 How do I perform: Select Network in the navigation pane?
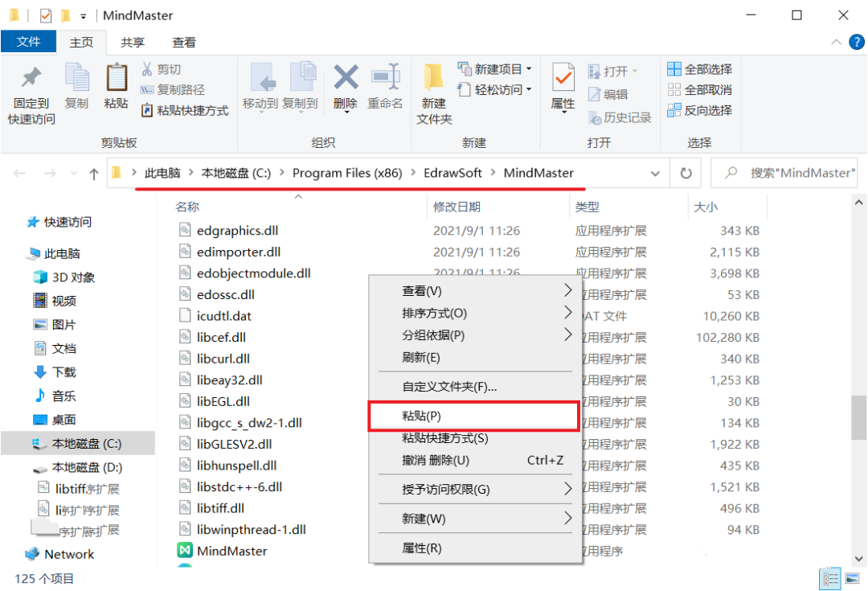coord(59,555)
